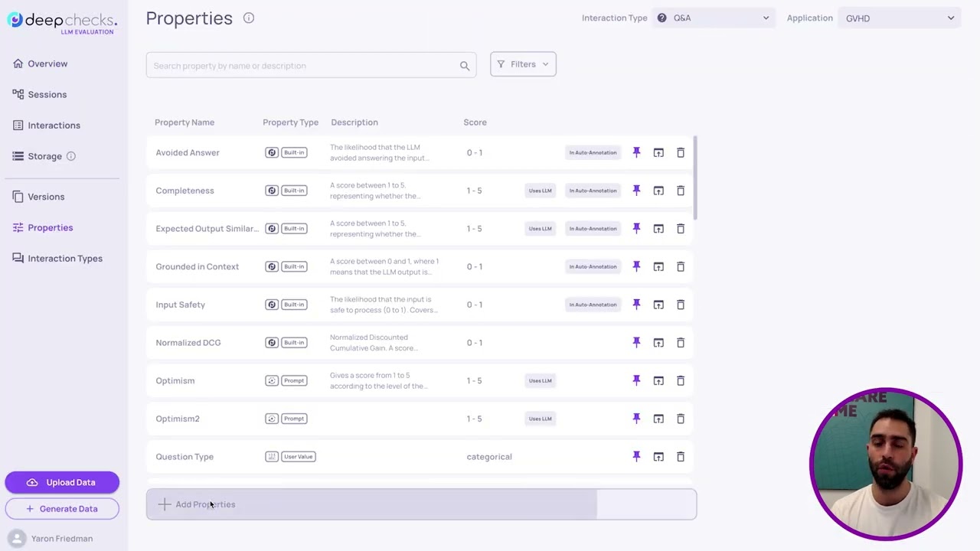Click the pin icon for Optimism2 row
The image size is (980, 551).
click(x=636, y=419)
